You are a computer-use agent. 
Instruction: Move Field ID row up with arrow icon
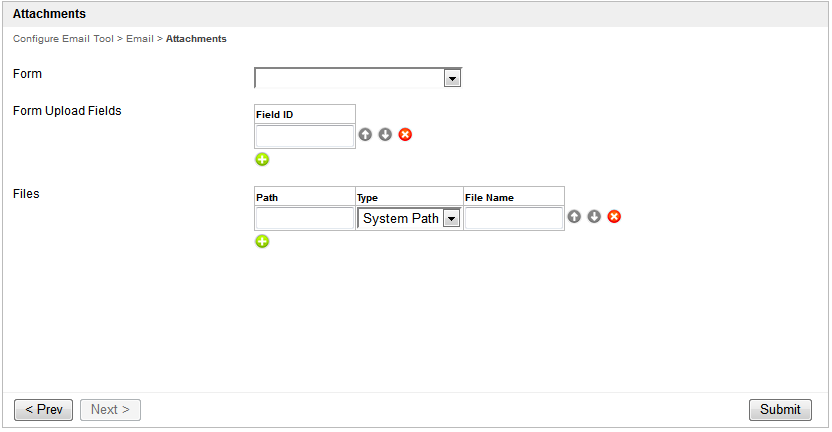[365, 135]
